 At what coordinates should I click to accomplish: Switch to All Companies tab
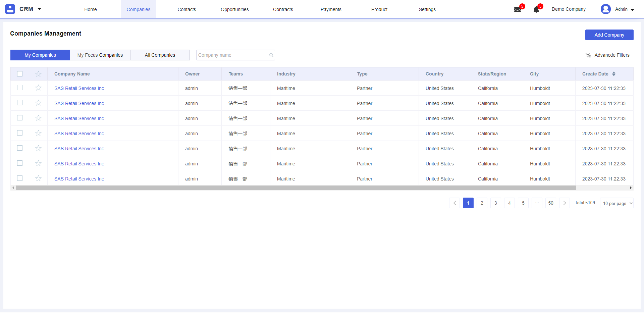(x=160, y=55)
